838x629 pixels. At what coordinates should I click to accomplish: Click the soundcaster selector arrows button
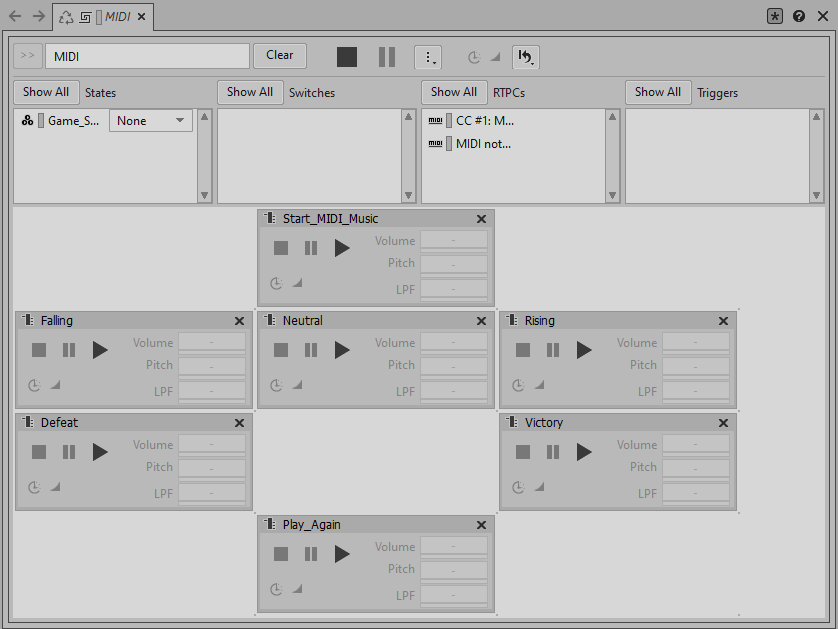28,56
